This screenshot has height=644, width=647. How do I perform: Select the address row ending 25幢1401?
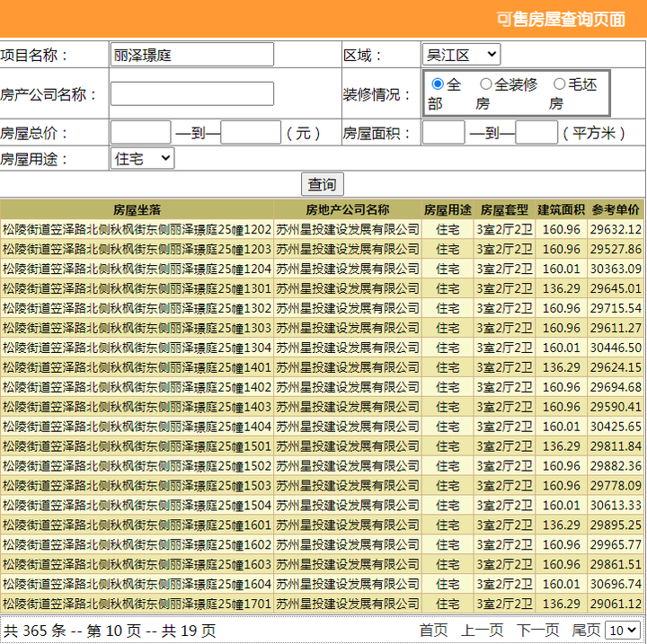pyautogui.click(x=137, y=367)
